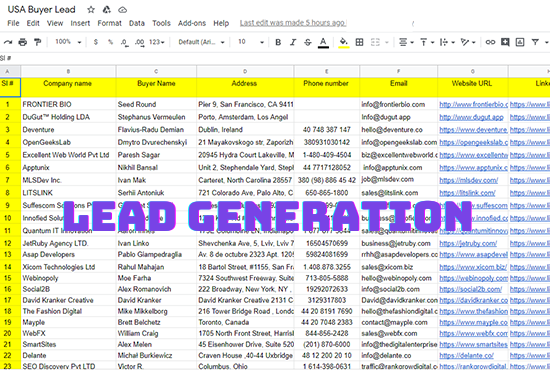Open the Data menu
This screenshot has width=550, height=370.
pyautogui.click(x=137, y=23)
